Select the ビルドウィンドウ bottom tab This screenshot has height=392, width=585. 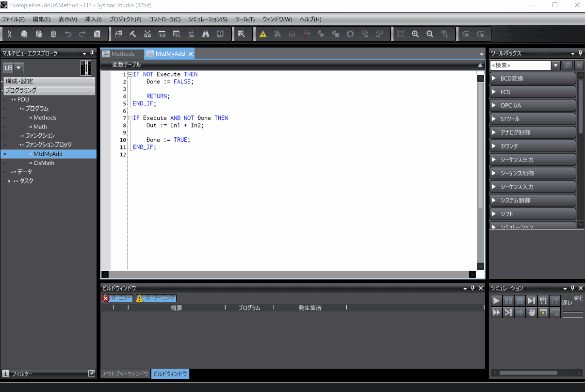pyautogui.click(x=170, y=374)
